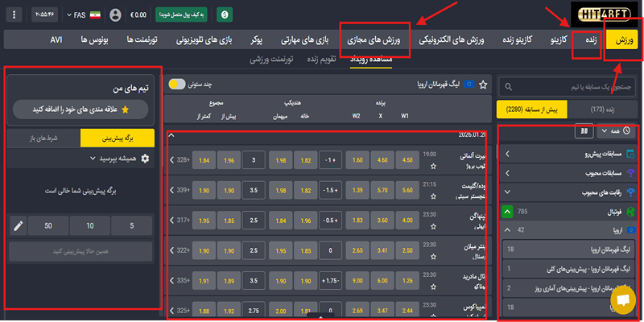Select 'پیش از مسابقه (2280)' button
The height and width of the screenshot is (322, 644).
point(532,109)
